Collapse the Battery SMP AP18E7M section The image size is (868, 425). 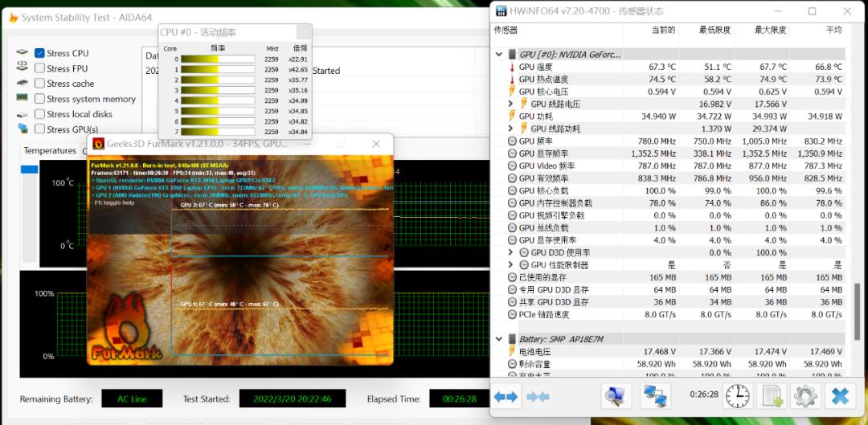499,339
